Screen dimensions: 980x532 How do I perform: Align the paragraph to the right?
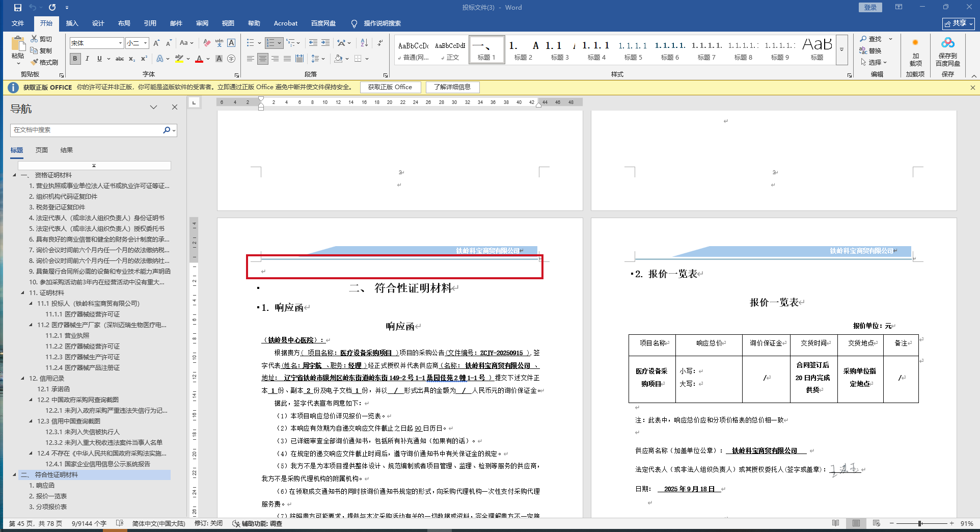click(x=275, y=59)
